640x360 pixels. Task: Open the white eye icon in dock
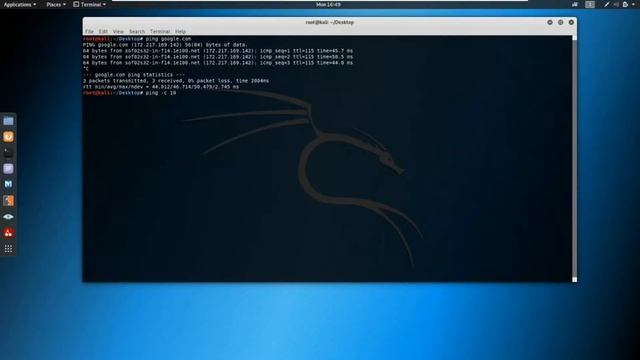(x=8, y=217)
